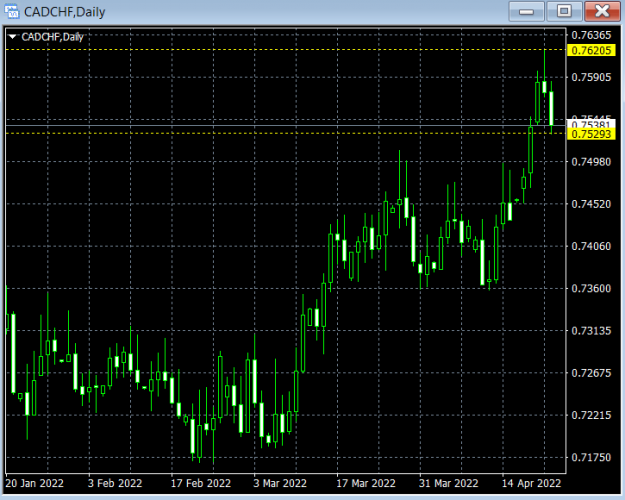This screenshot has width=625, height=500.
Task: Click the 3 Feb 2022 date label
Action: tap(115, 483)
